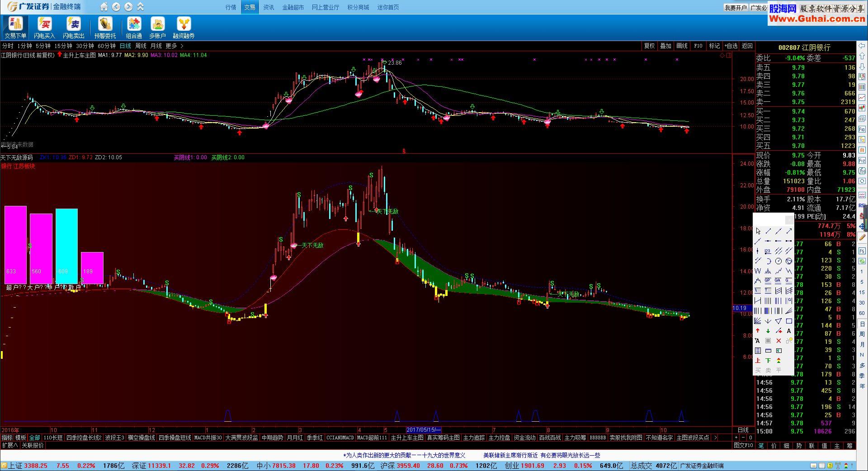Image resolution: width=868 pixels, height=471 pixels.
Task: Switch chart to 30分钟 period
Action: coord(85,46)
